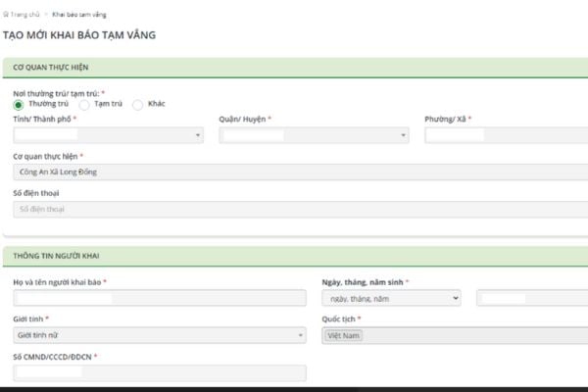Select the Thường trú radio button
Viewport: 588px width, 392px height.
click(18, 104)
